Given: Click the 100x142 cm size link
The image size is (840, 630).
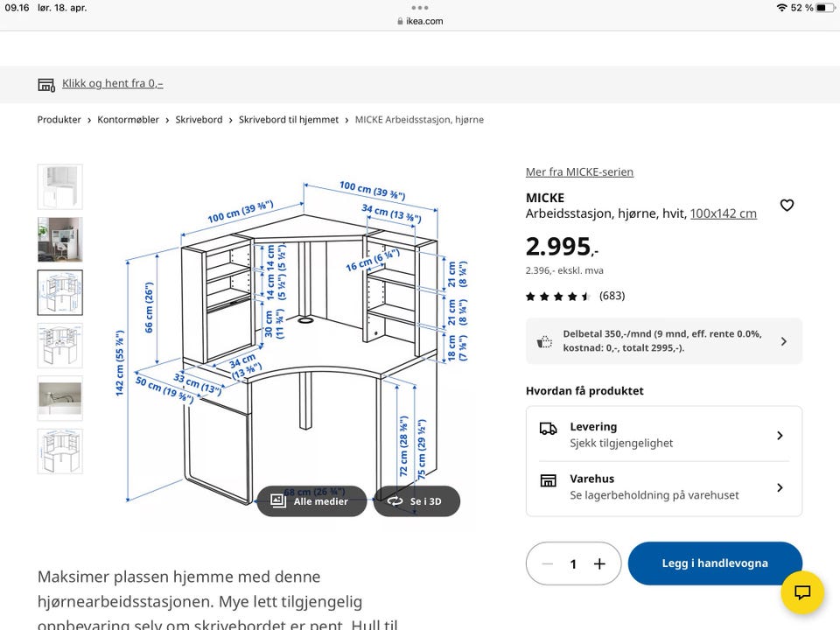Looking at the screenshot, I should pos(724,213).
